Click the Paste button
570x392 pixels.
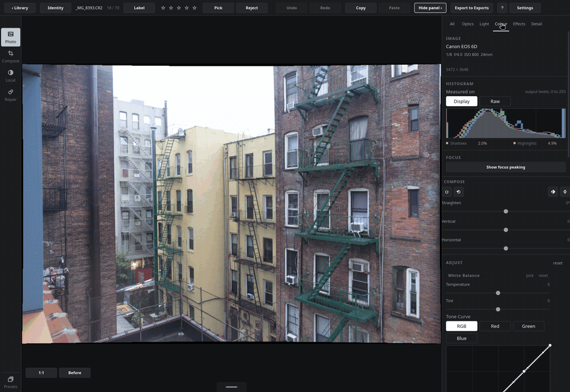(394, 8)
